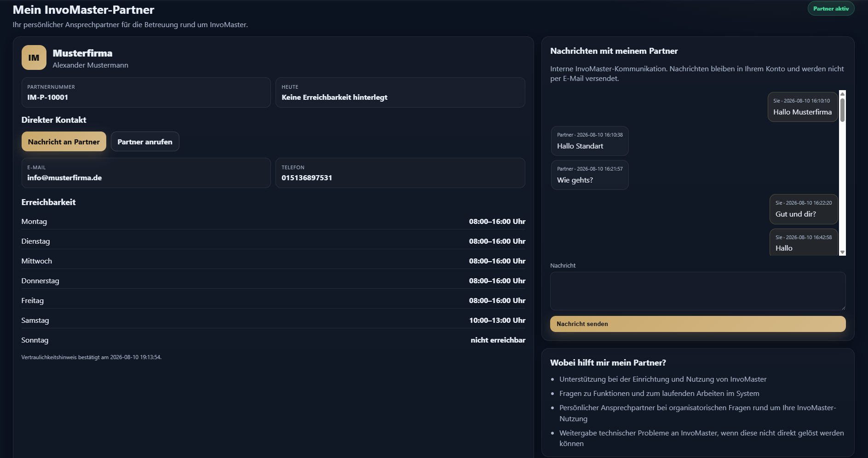868x458 pixels.
Task: Click the bullet Weitergabe technischer Probleme
Action: pos(701,438)
